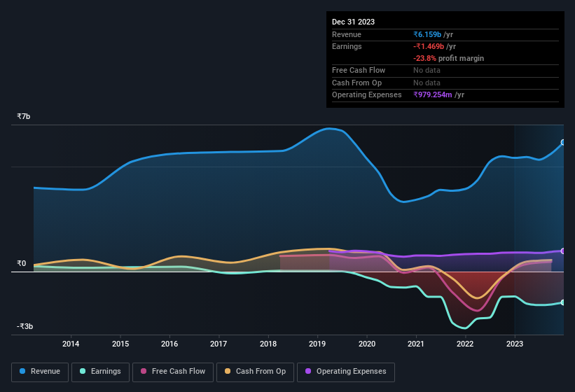
Task: Click the Operating Expenses endpoint marker
Action: tap(563, 251)
